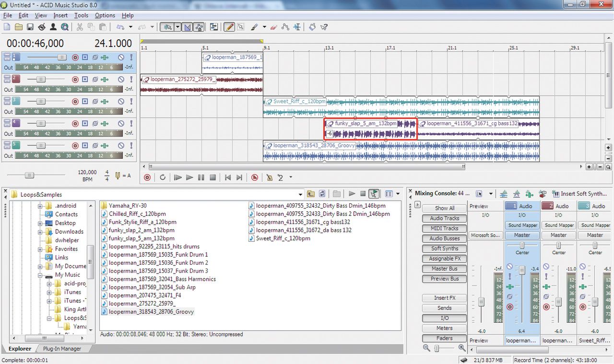The width and height of the screenshot is (614, 364).
Task: Mute track 2
Action: (x=121, y=80)
